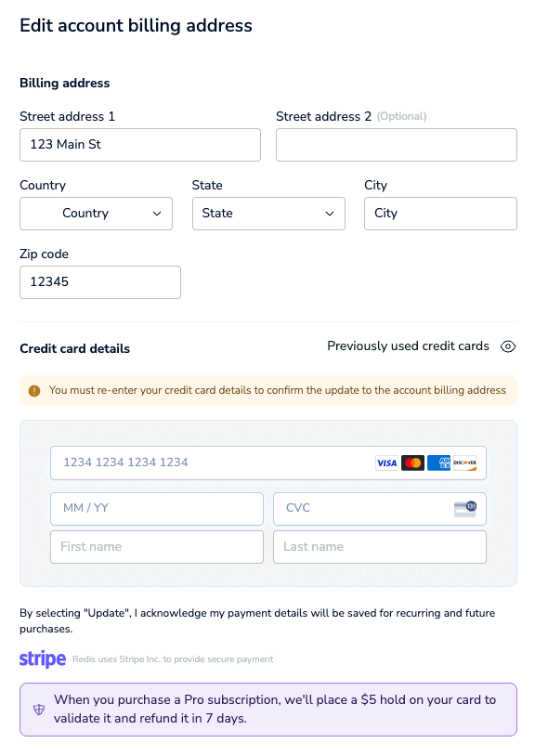Screen dimensions: 535x756
Task: Click the City text field
Action: click(x=440, y=214)
